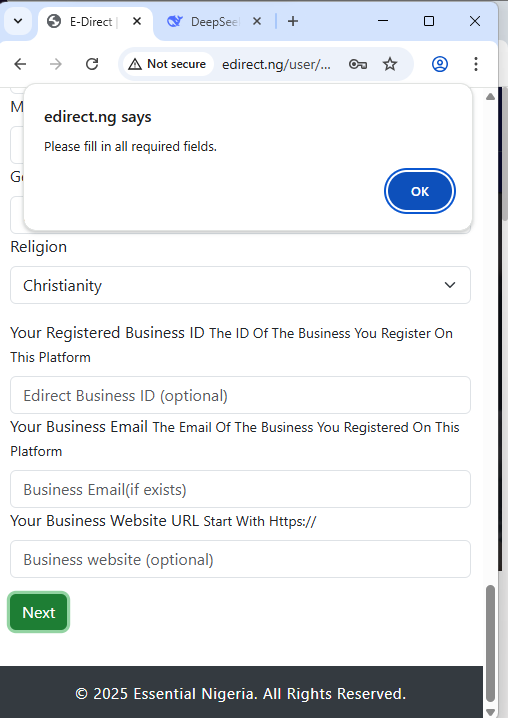Viewport: 508px width, 718px height.
Task: Click the vertical page scrollbar thumb
Action: 490,643
